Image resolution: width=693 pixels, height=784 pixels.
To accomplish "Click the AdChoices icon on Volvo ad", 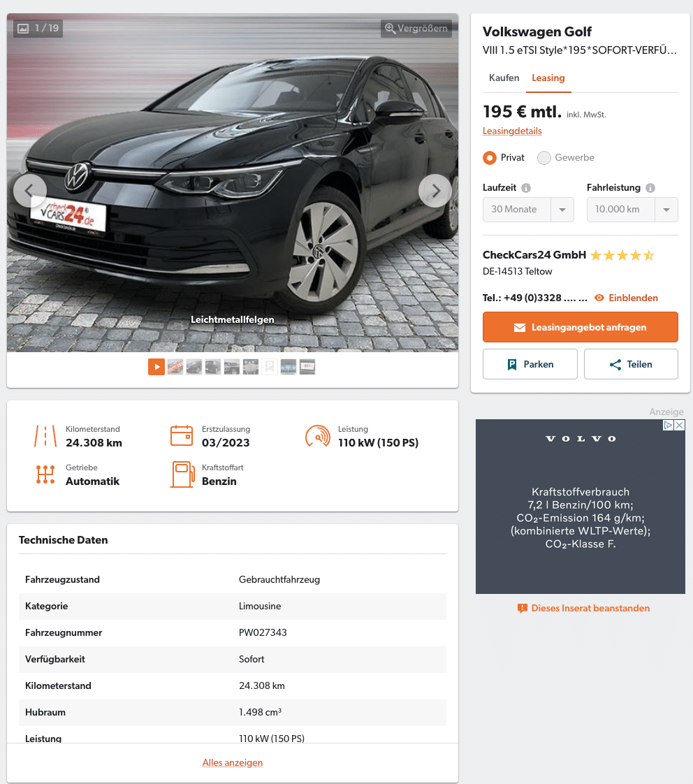I will click(668, 425).
